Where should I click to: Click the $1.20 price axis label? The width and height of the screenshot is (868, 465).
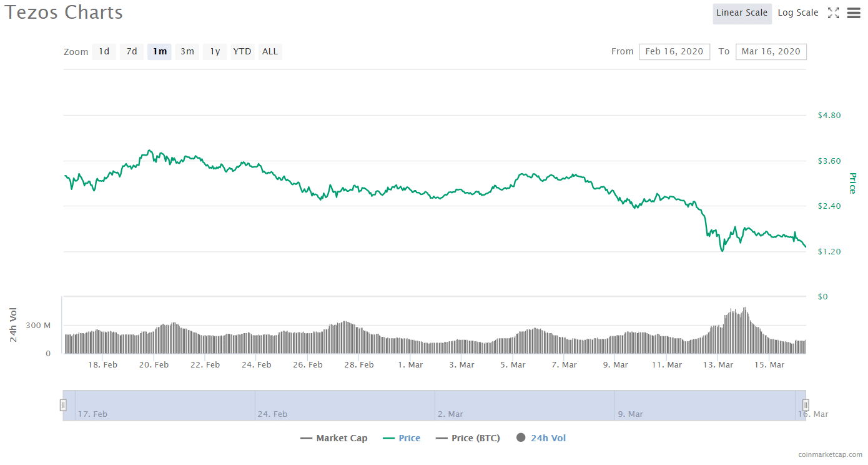pyautogui.click(x=829, y=252)
